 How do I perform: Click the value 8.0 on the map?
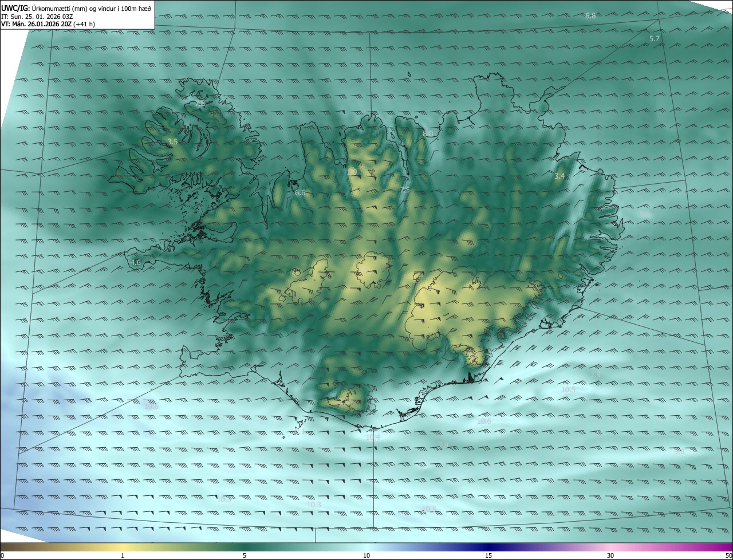(x=428, y=133)
